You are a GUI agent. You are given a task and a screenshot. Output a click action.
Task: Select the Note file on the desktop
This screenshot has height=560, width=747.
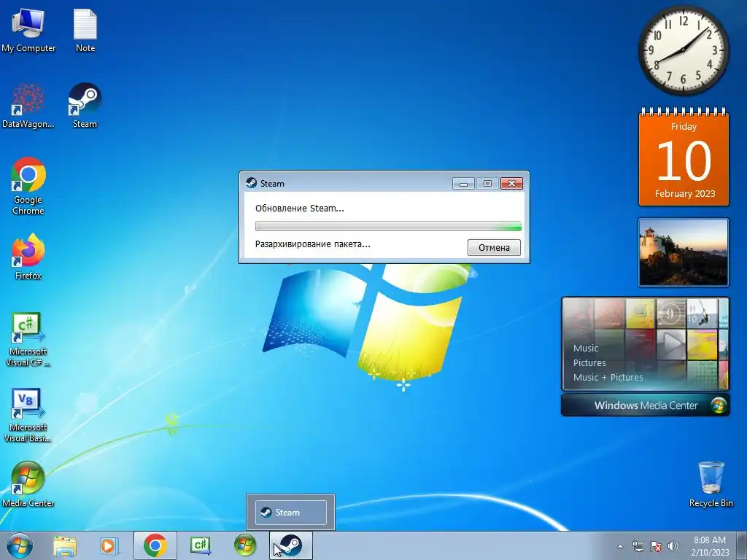click(x=85, y=29)
